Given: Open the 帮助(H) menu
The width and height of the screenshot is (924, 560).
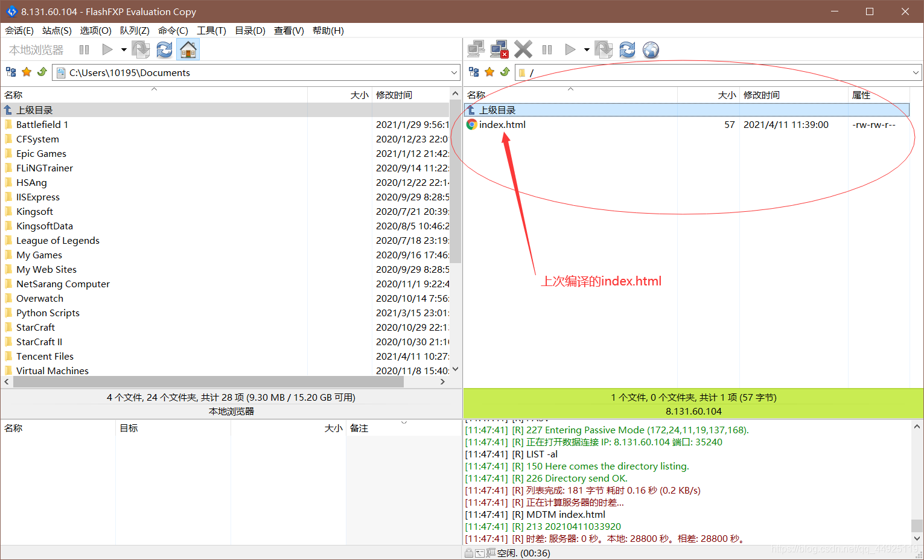Looking at the screenshot, I should (x=328, y=31).
